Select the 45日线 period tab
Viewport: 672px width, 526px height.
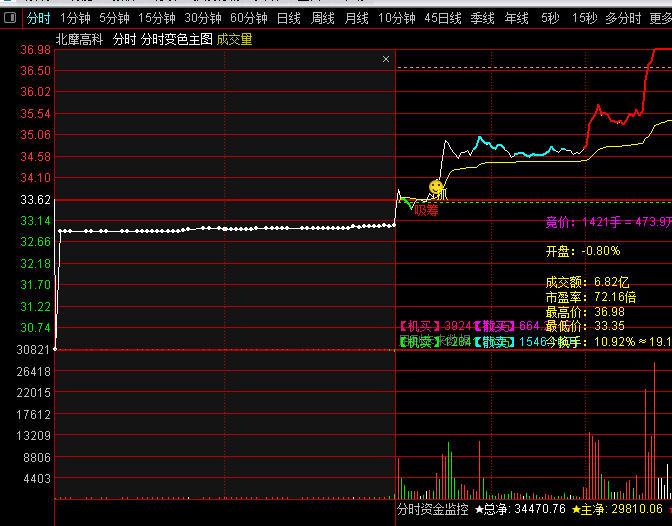coord(443,18)
